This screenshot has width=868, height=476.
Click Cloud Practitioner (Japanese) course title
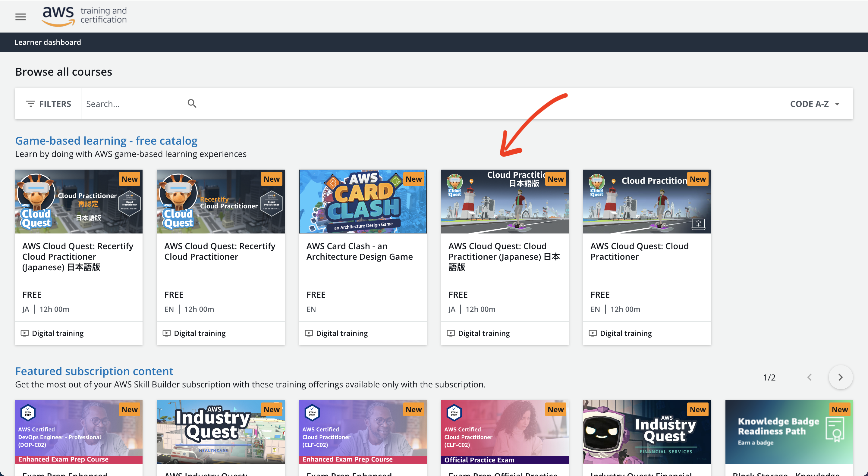(x=504, y=256)
